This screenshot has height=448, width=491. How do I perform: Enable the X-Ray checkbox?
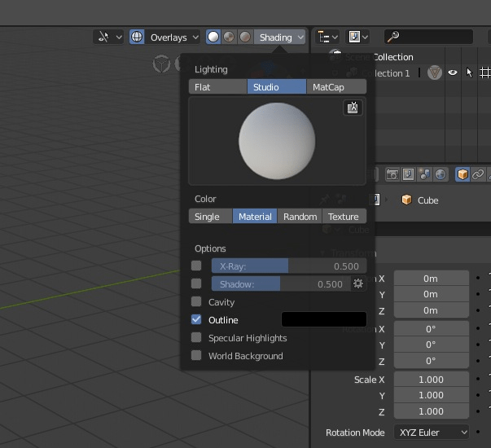pos(196,266)
